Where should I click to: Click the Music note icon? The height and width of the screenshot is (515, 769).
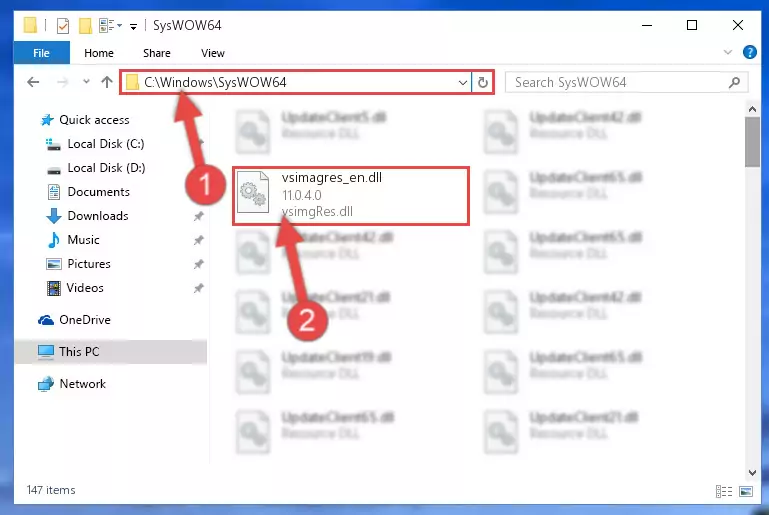(53, 240)
